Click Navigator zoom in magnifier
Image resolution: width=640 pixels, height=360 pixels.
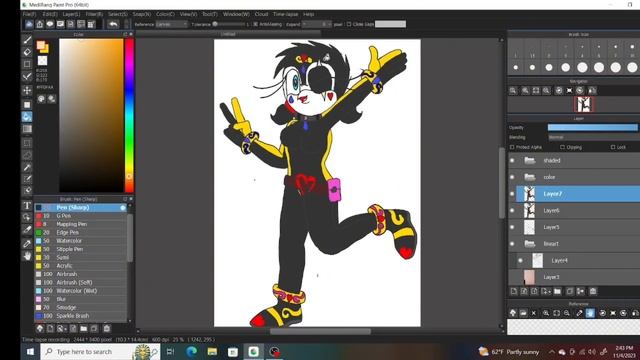(525, 91)
